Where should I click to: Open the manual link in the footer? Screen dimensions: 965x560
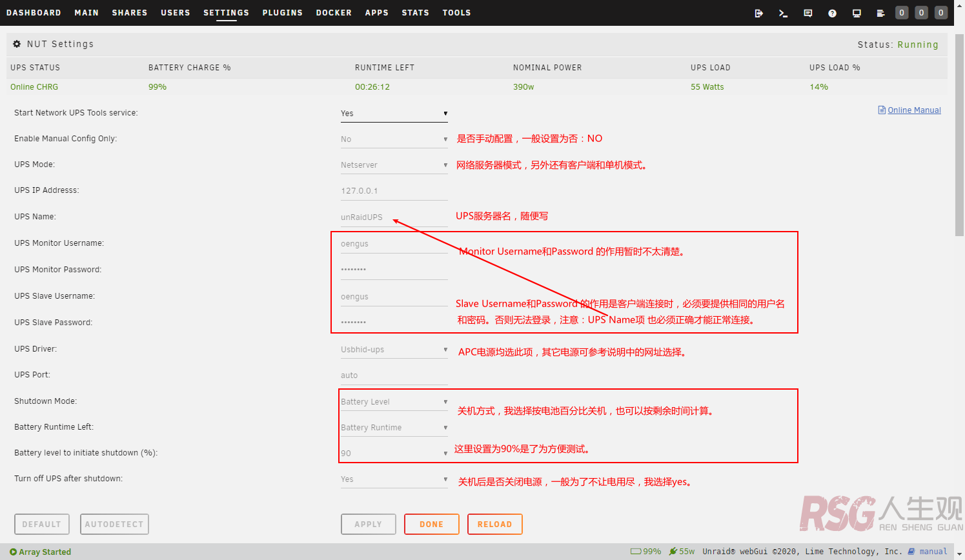click(928, 552)
